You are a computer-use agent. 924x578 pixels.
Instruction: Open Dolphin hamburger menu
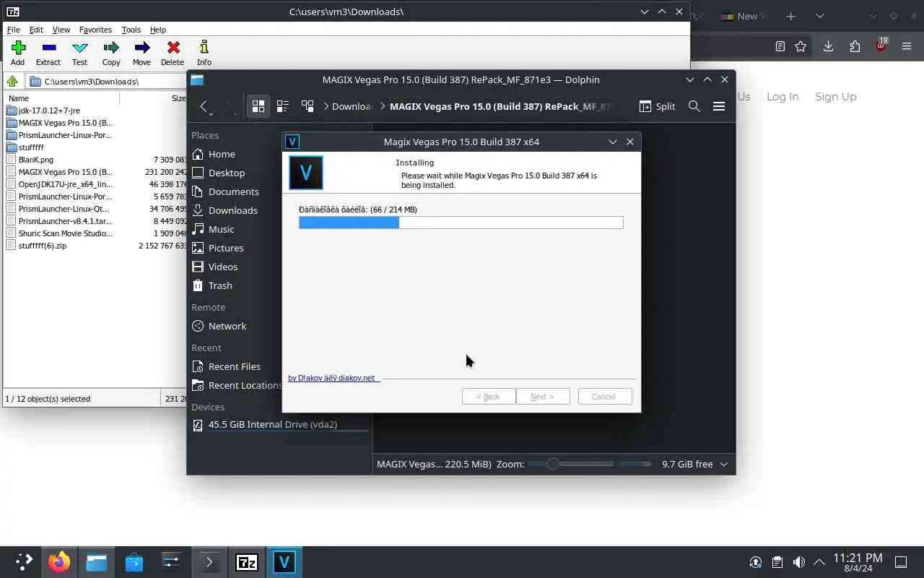(x=719, y=106)
